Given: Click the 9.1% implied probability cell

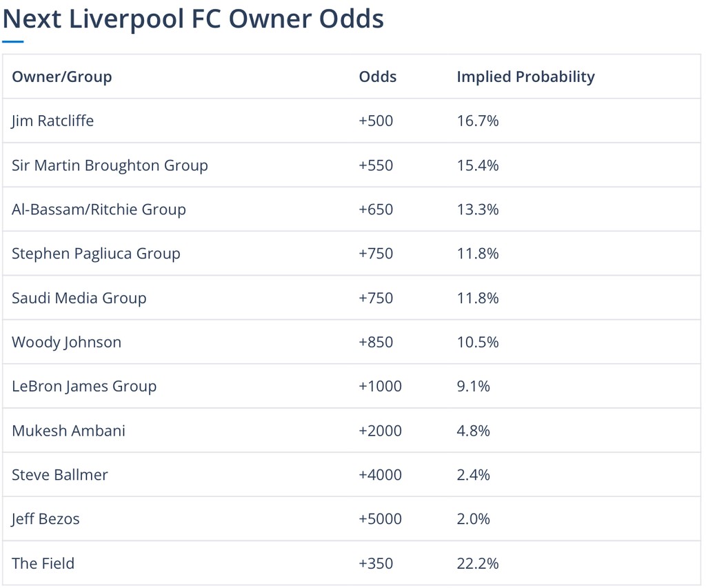Looking at the screenshot, I should pos(473,386).
